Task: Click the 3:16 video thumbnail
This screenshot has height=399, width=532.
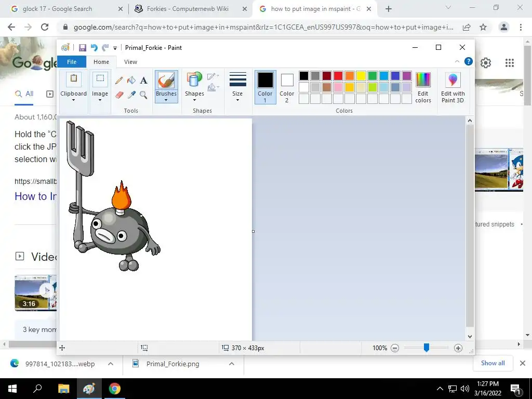Action: coord(36,293)
